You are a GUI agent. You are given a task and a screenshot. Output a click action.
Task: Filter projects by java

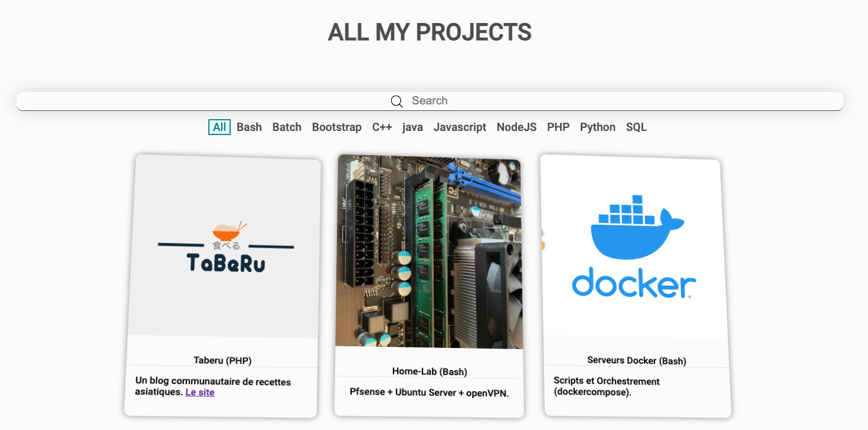(412, 127)
